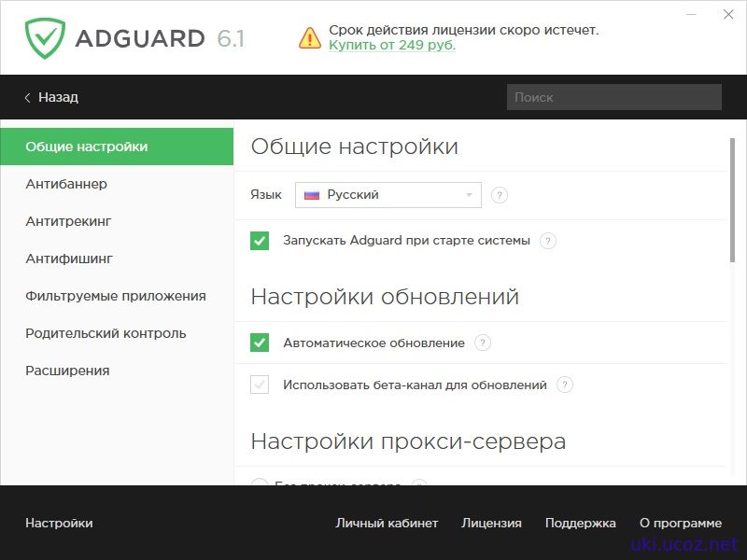747x560 pixels.
Task: Open the Антибаннер settings section
Action: [x=117, y=184]
